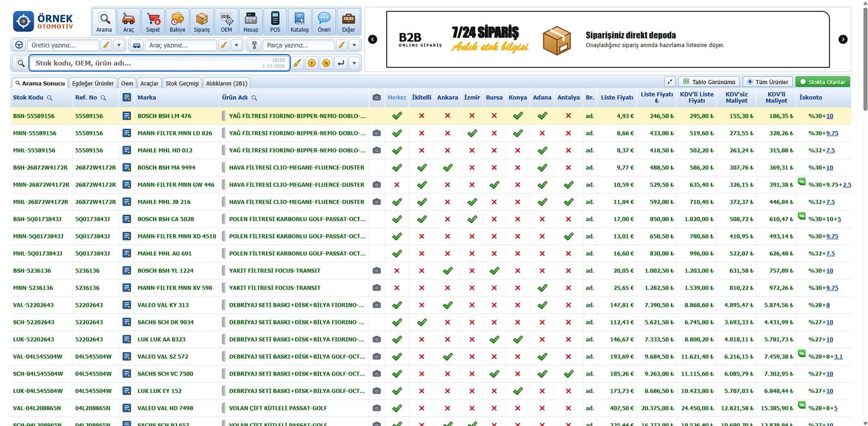Screen dimensions: 868x426
Task: Expand the Üretici dropdown arrow
Action: click(119, 45)
